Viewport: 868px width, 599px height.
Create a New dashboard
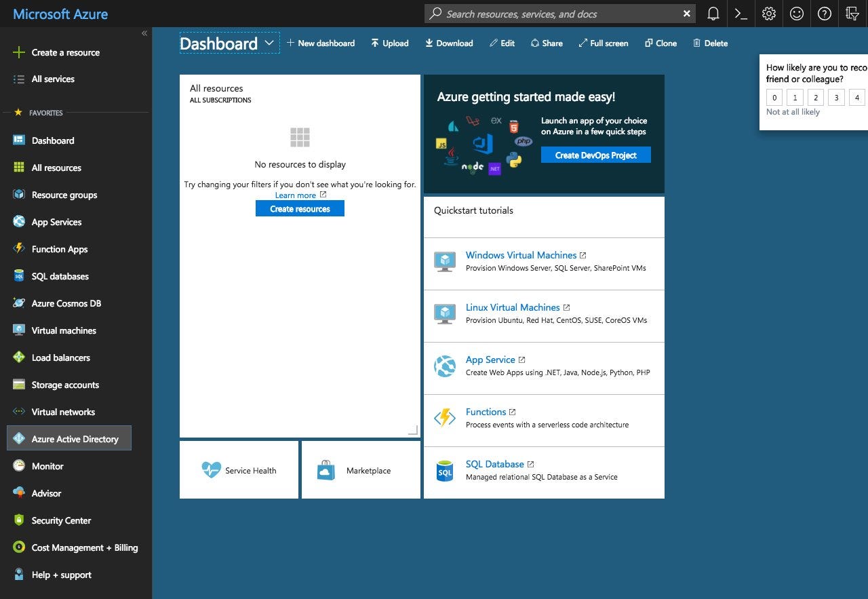point(321,43)
